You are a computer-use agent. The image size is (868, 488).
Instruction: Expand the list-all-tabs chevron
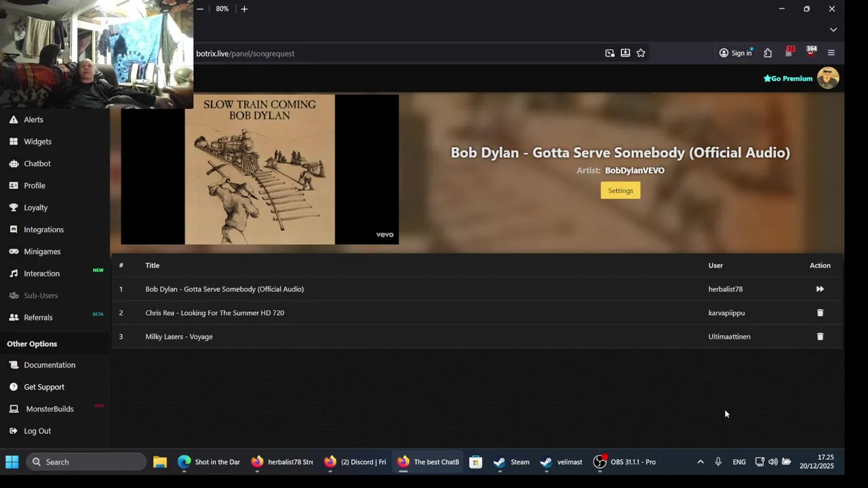coord(833,30)
